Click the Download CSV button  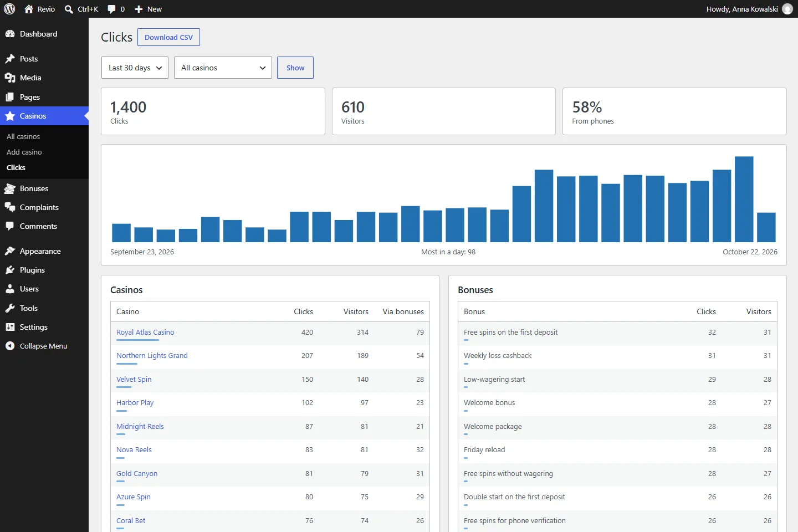[x=168, y=37]
